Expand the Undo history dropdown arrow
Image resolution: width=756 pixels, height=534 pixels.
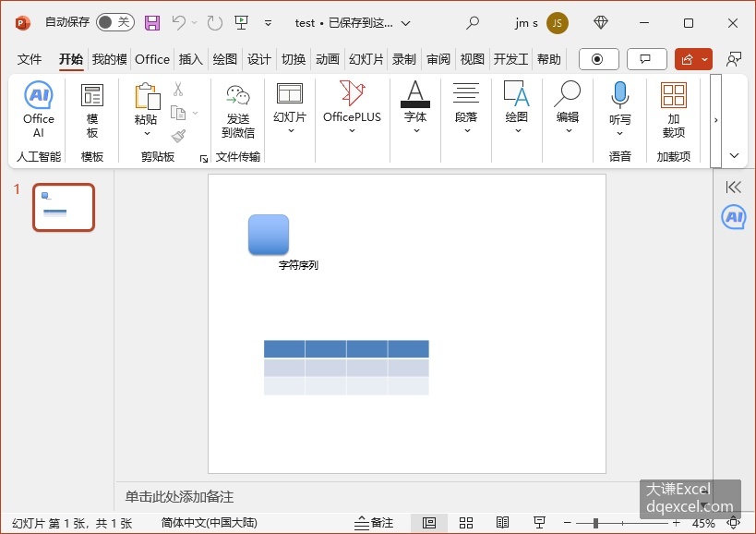(194, 22)
